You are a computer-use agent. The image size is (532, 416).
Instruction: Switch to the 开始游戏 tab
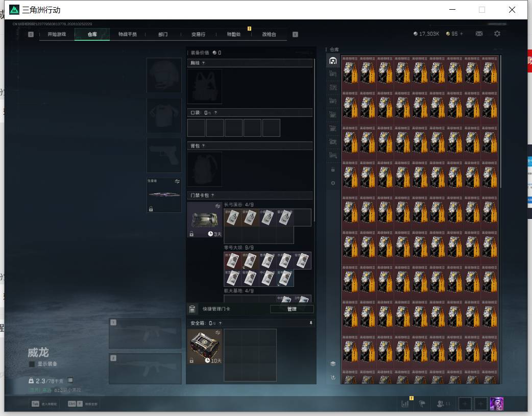[57, 34]
